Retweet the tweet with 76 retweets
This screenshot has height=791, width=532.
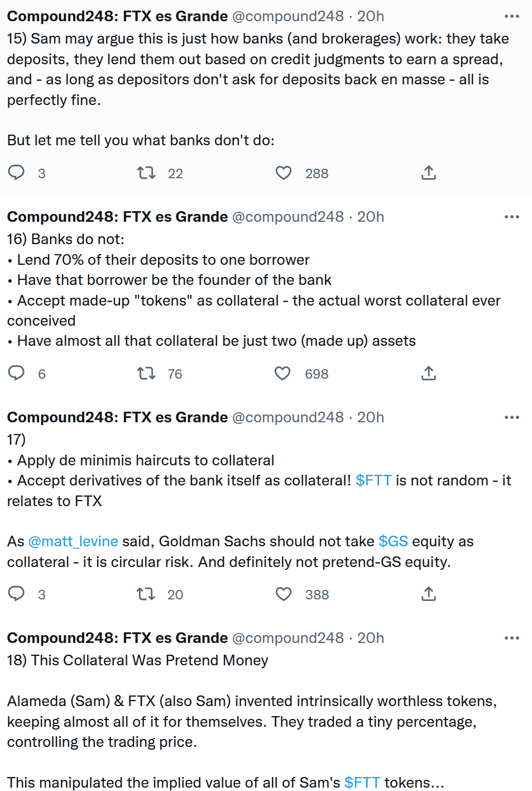146,373
